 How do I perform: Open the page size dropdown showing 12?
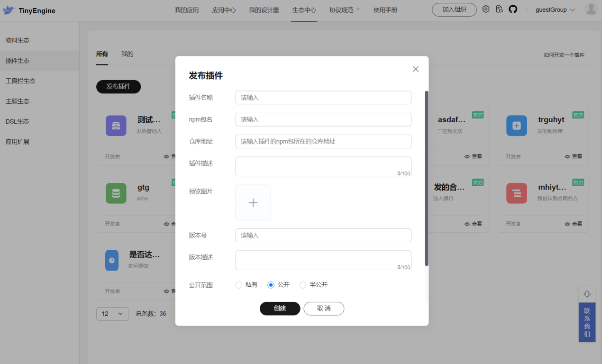point(112,314)
